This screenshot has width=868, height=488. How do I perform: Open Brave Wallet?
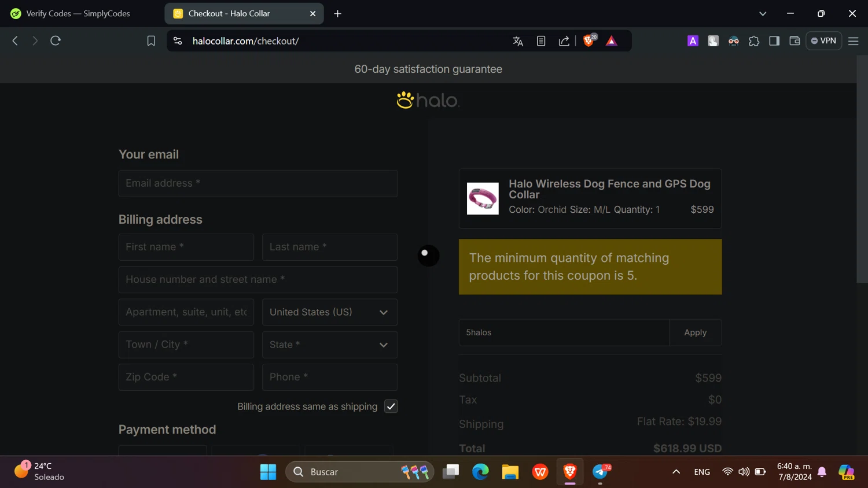[x=795, y=41]
